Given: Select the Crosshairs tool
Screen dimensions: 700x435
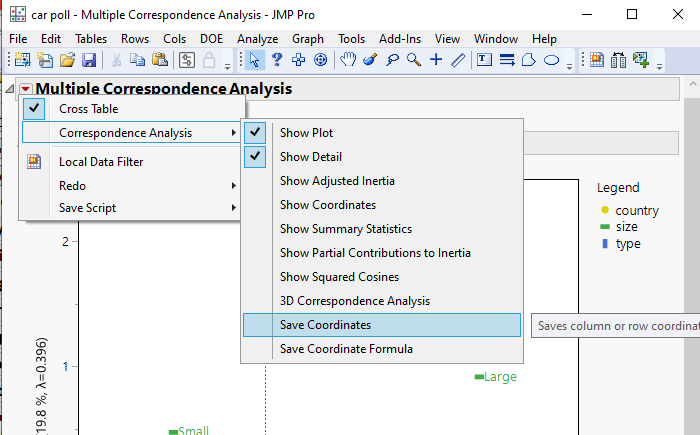Looking at the screenshot, I should pos(436,60).
